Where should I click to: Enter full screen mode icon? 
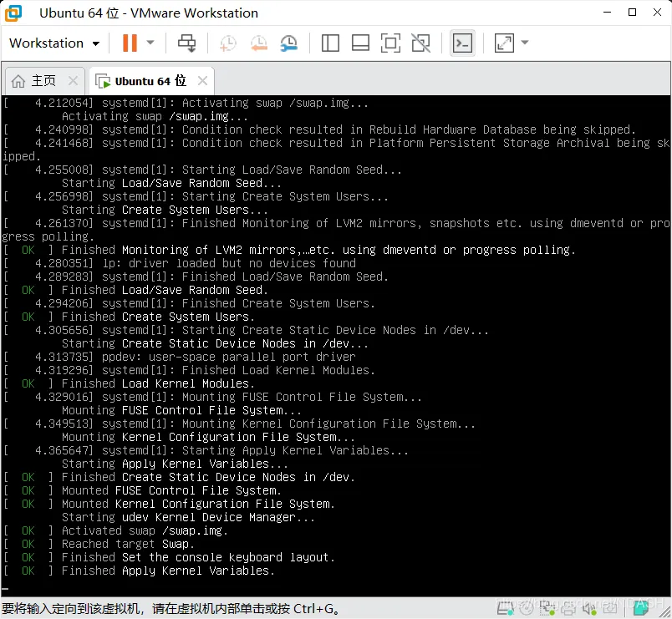point(390,43)
